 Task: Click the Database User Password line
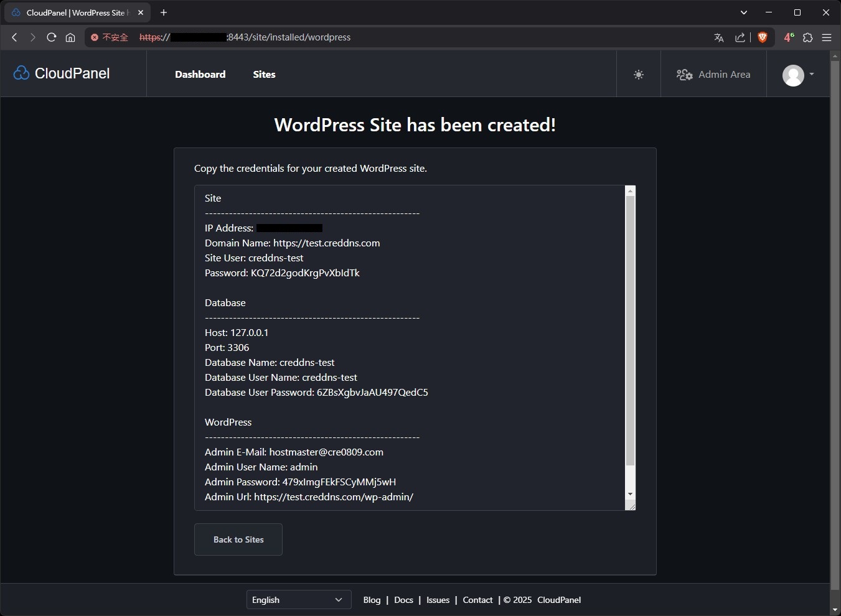point(316,392)
